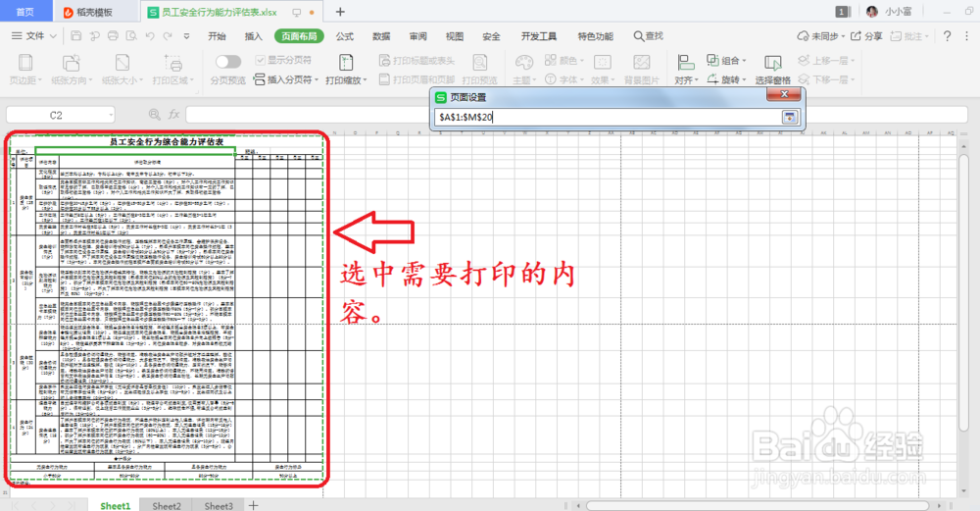Click the 组合 group objects icon
The image size is (980, 511).
tap(712, 60)
